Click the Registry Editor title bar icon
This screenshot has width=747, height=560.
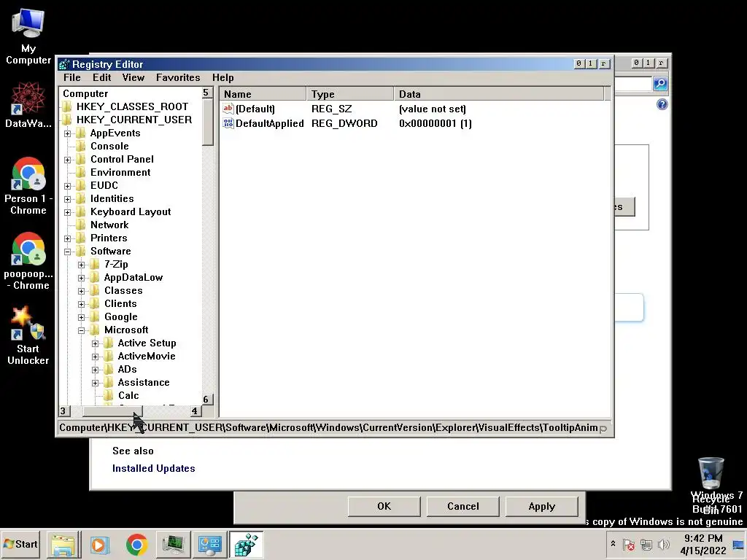click(64, 64)
